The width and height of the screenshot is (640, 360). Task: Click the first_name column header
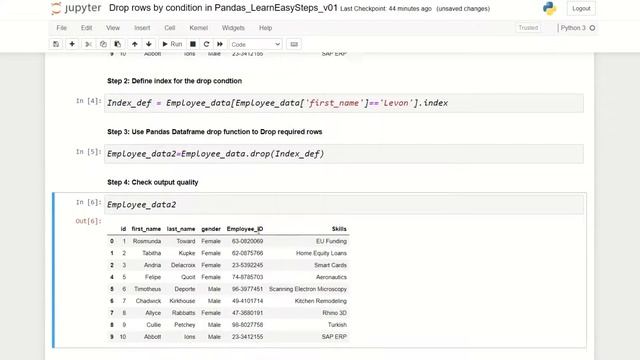(x=146, y=229)
